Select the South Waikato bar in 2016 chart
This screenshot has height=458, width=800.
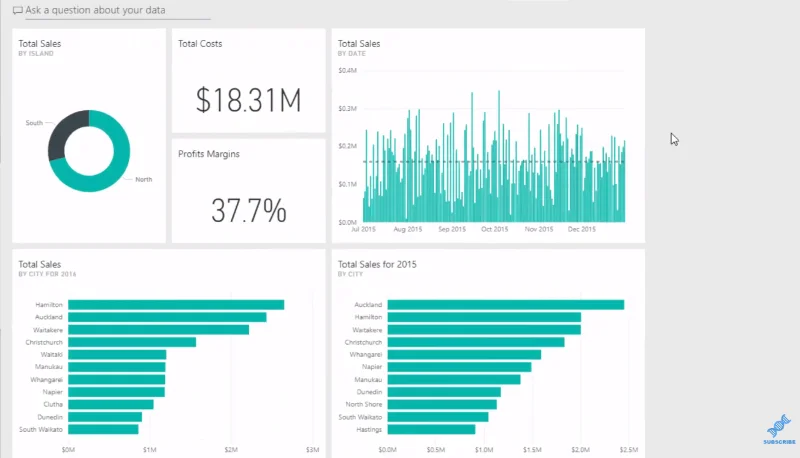pyautogui.click(x=103, y=429)
